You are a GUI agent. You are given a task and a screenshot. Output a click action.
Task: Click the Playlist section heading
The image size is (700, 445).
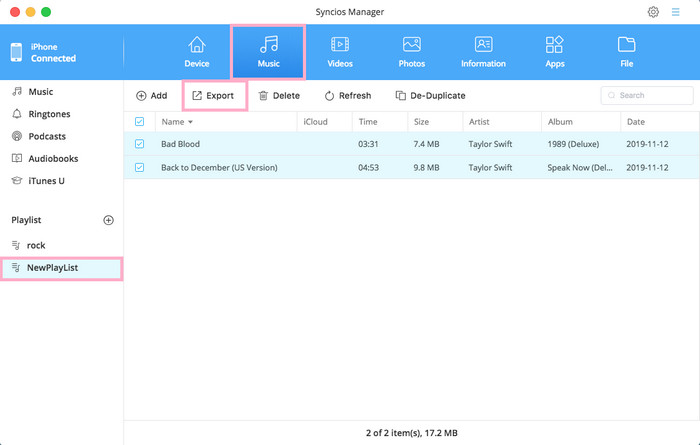[x=26, y=220]
